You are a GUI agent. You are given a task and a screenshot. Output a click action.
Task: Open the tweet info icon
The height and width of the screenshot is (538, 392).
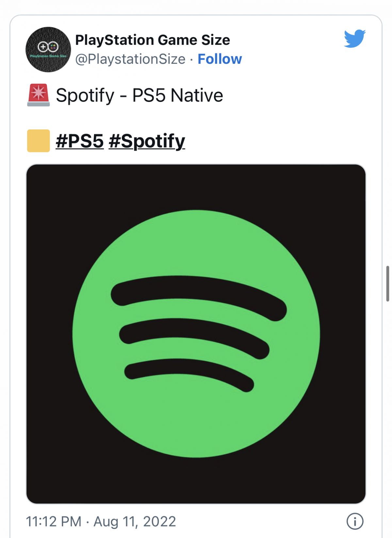(x=355, y=521)
